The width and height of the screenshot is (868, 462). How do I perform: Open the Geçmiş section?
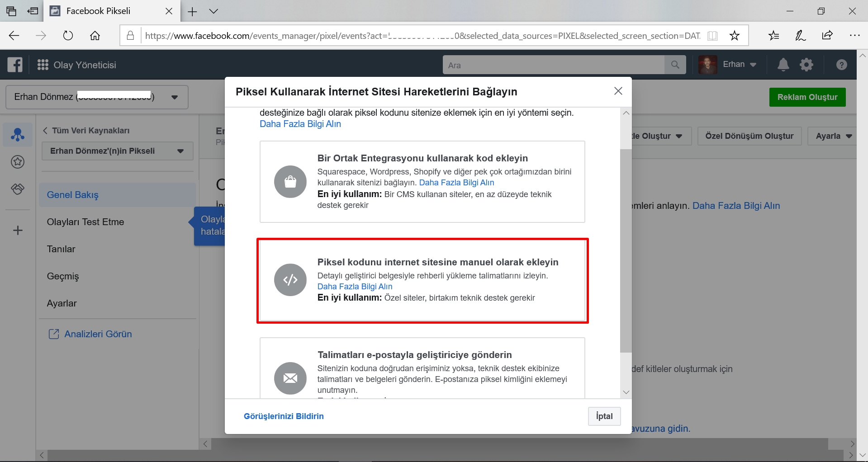click(x=63, y=276)
